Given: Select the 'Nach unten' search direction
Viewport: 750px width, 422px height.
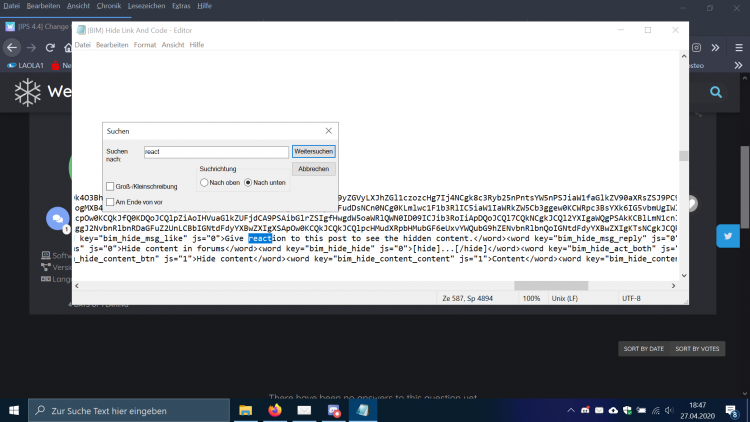Looking at the screenshot, I should pos(249,183).
